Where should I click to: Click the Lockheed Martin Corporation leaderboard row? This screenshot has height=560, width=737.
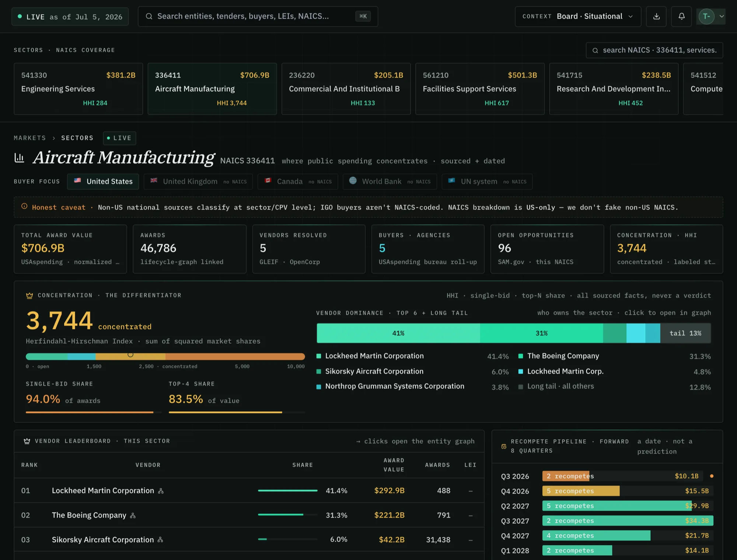[x=249, y=490]
